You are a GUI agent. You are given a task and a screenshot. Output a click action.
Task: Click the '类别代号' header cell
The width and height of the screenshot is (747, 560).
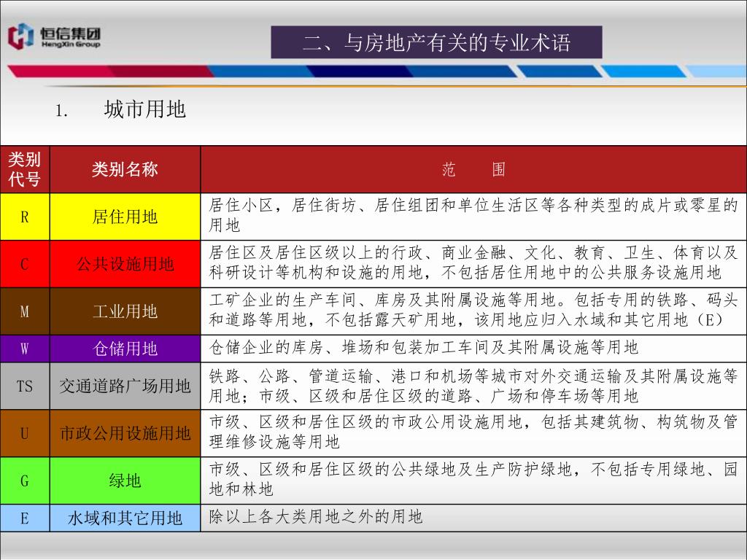pos(25,169)
